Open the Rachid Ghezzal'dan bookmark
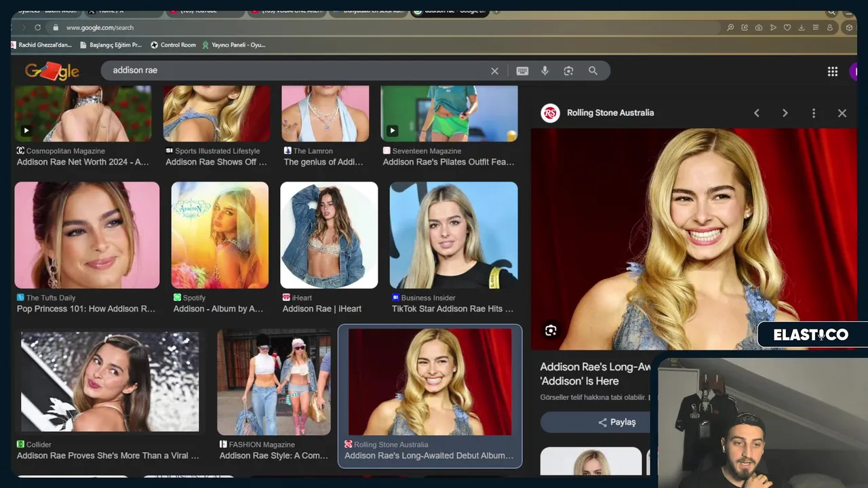This screenshot has width=868, height=488. pos(41,45)
